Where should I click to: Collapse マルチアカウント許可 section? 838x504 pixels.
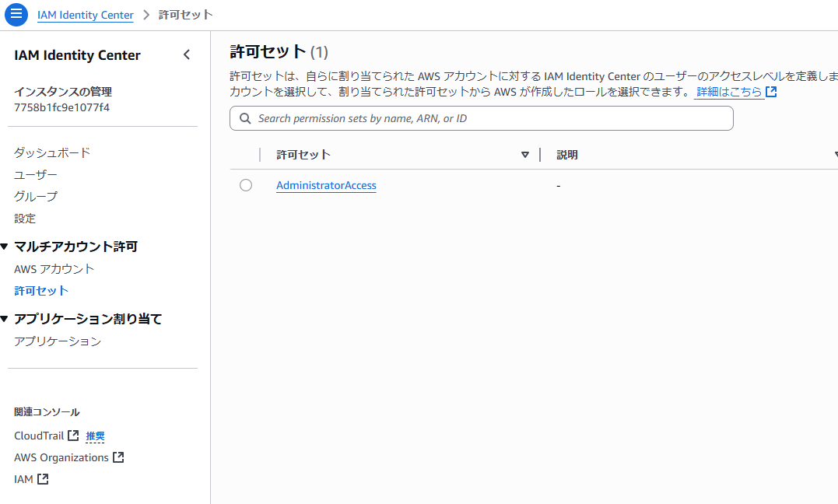pyautogui.click(x=4, y=247)
